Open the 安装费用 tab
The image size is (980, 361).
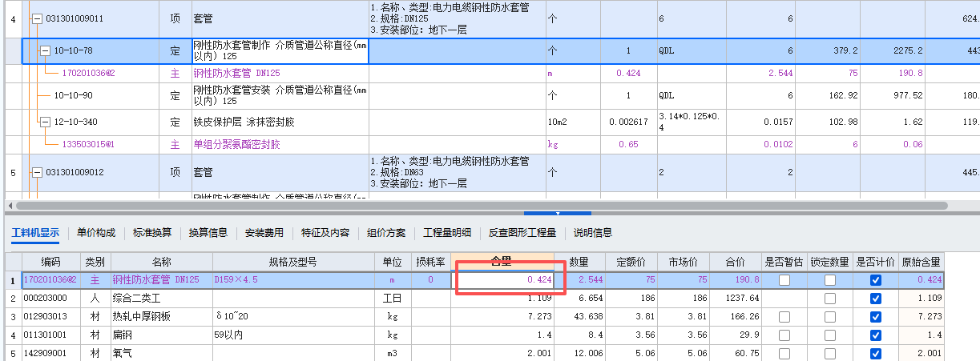[x=264, y=233]
